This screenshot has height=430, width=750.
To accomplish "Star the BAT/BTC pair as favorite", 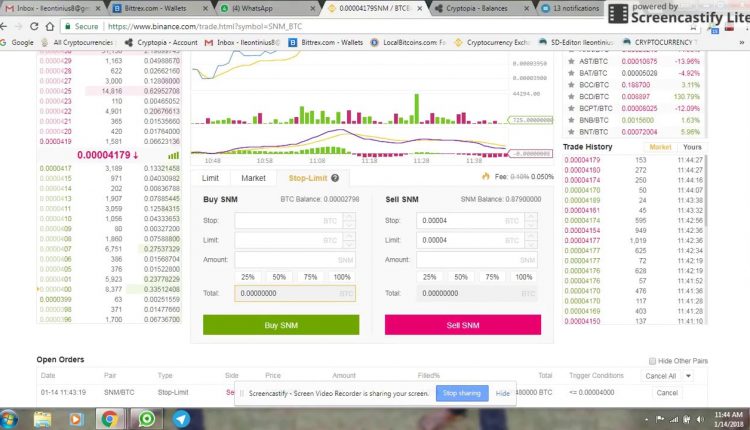I will pos(571,73).
